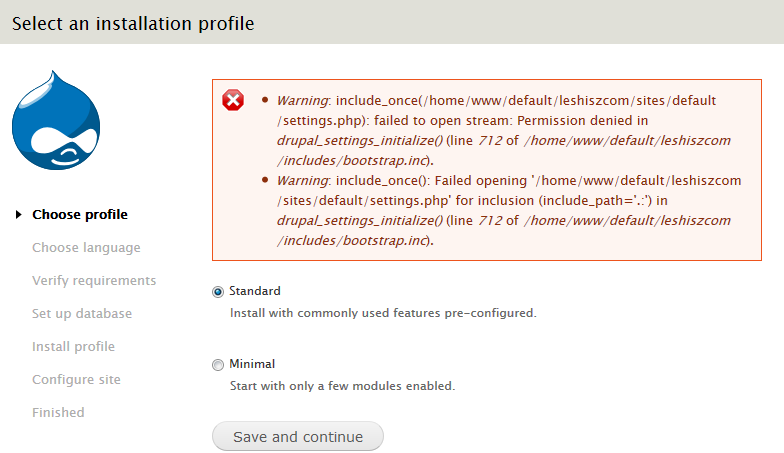Click the red error X icon
The image size is (784, 453).
(233, 100)
